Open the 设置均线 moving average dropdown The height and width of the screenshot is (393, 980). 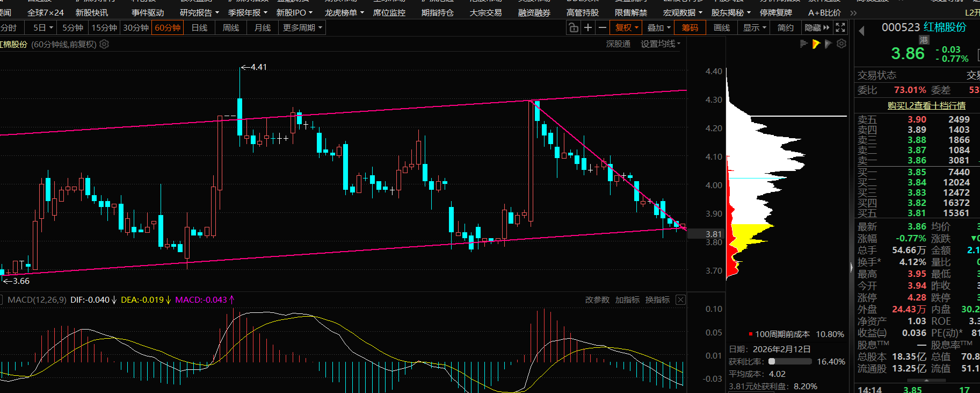coord(660,44)
